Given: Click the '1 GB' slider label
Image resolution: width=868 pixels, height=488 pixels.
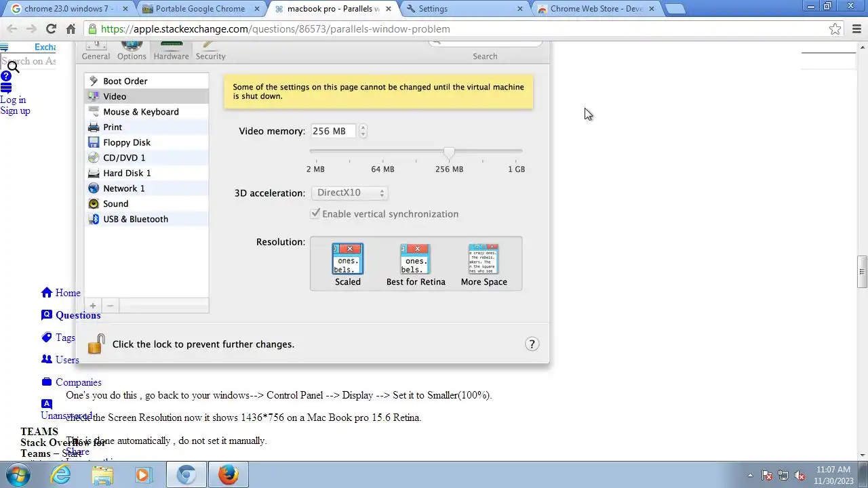Looking at the screenshot, I should [x=516, y=169].
